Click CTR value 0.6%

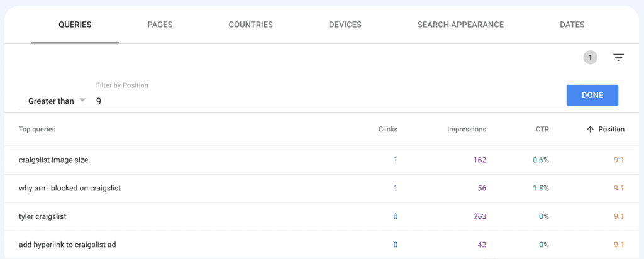point(541,160)
